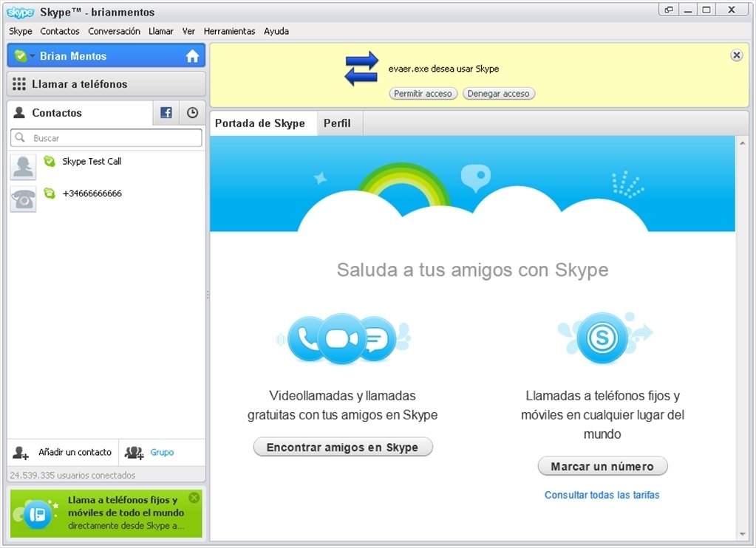The width and height of the screenshot is (756, 548).
Task: Click Brian Mentos online status icon
Action: (20, 56)
